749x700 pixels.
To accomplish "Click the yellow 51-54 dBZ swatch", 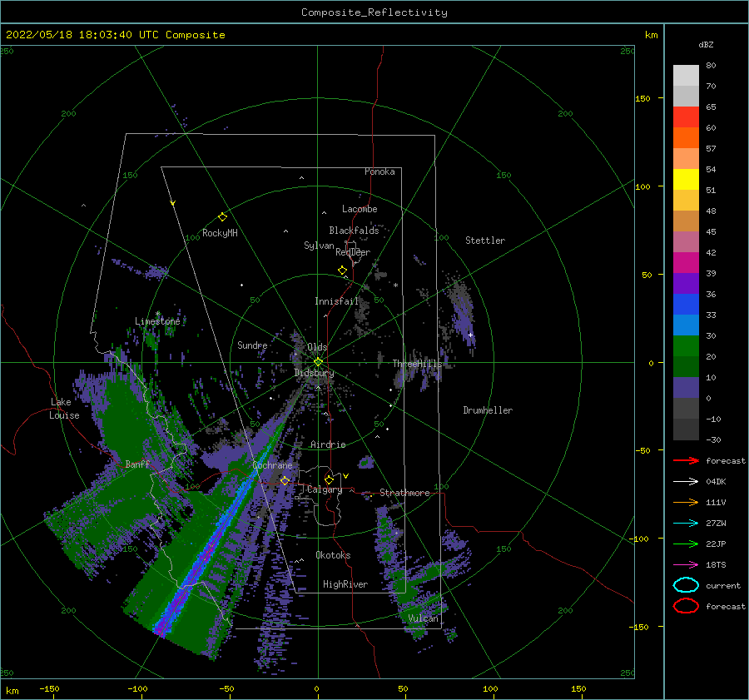I will pos(686,180).
